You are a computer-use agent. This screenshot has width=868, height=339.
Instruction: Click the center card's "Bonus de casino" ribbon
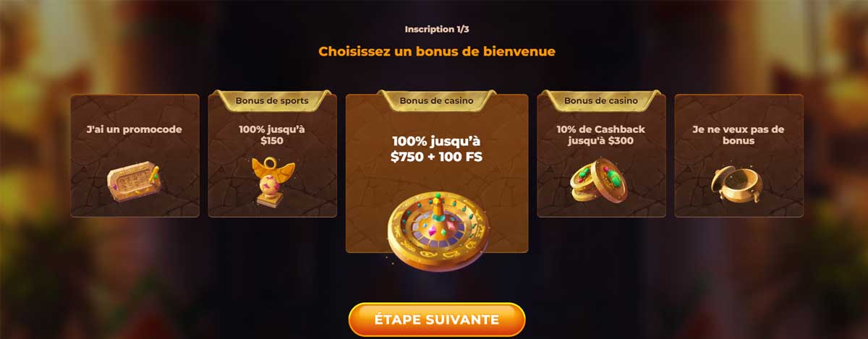(437, 100)
